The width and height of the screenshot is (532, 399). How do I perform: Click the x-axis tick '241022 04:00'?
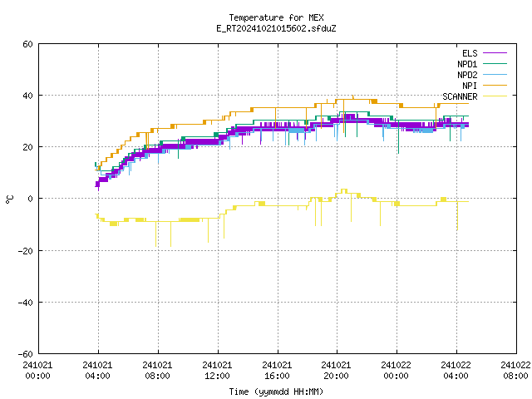pyautogui.click(x=456, y=371)
